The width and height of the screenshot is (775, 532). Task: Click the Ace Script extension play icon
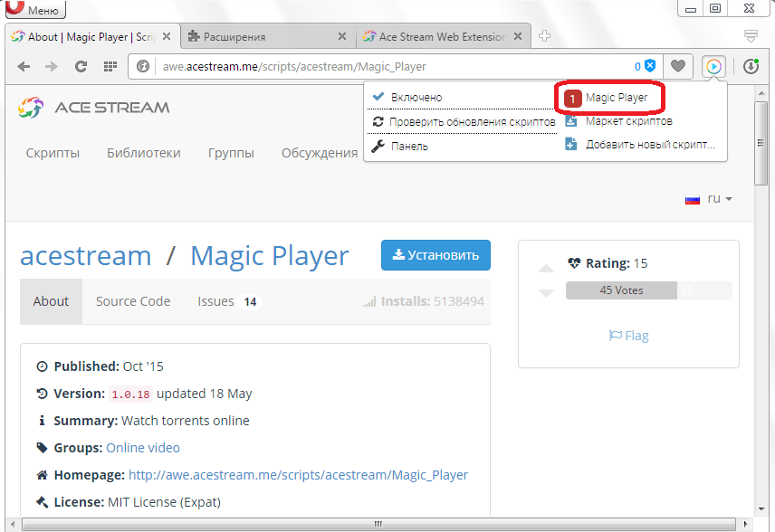point(713,66)
